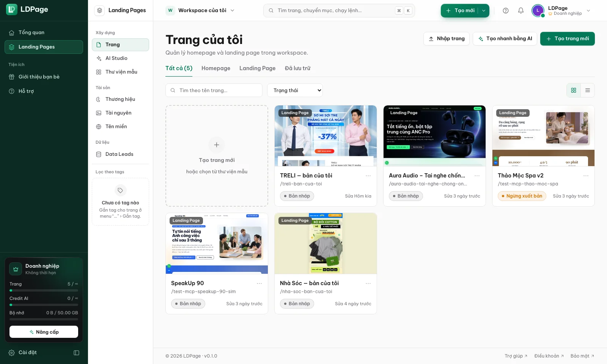This screenshot has height=364, width=607.
Task: Expand the Workspace của tôi selector
Action: pos(201,10)
